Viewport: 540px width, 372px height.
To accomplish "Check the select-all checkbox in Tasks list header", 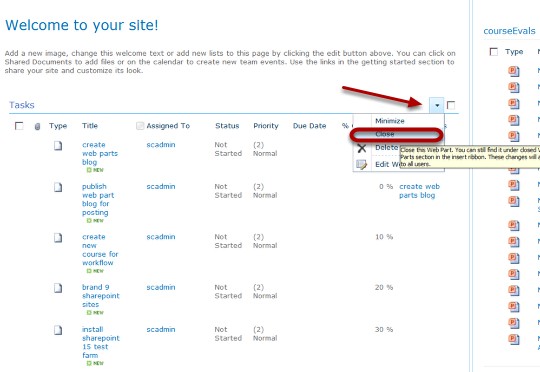I will click(x=19, y=126).
